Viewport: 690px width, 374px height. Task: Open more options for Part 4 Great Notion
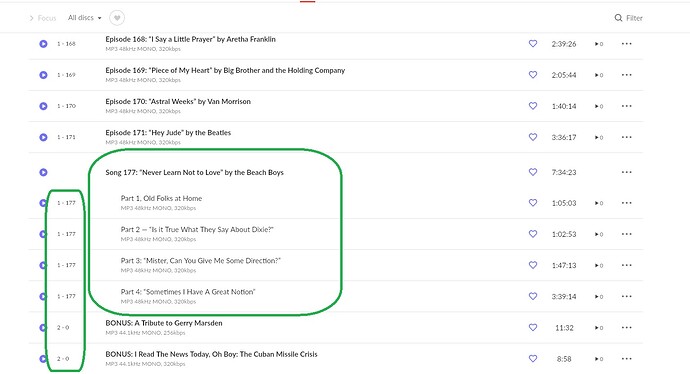coord(627,296)
